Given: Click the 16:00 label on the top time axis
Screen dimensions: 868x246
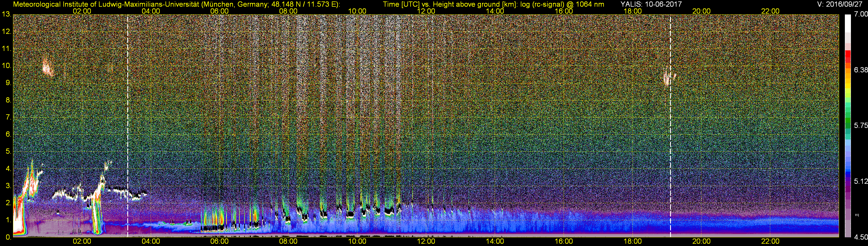Looking at the screenshot, I should (564, 11).
